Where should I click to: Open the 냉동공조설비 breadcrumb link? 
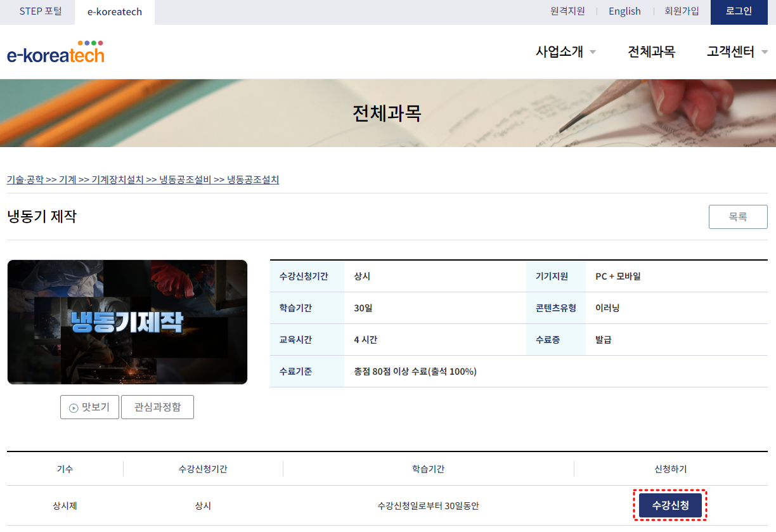pyautogui.click(x=185, y=180)
